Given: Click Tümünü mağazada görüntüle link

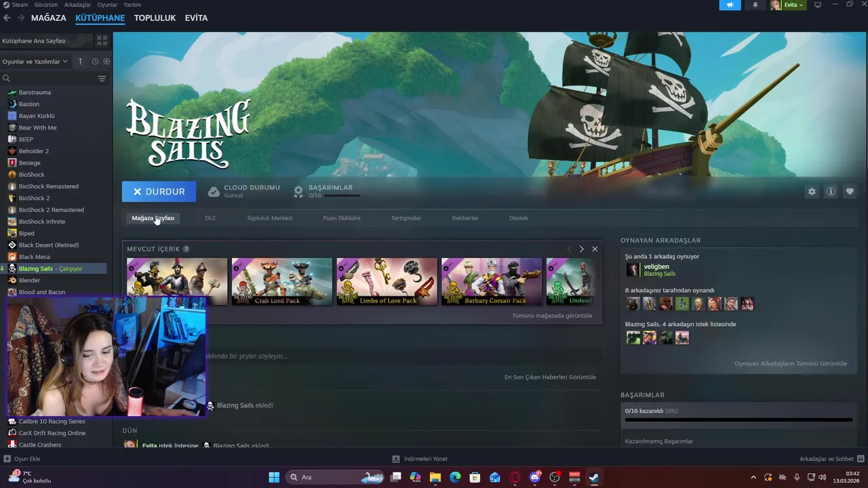Looking at the screenshot, I should click(552, 316).
